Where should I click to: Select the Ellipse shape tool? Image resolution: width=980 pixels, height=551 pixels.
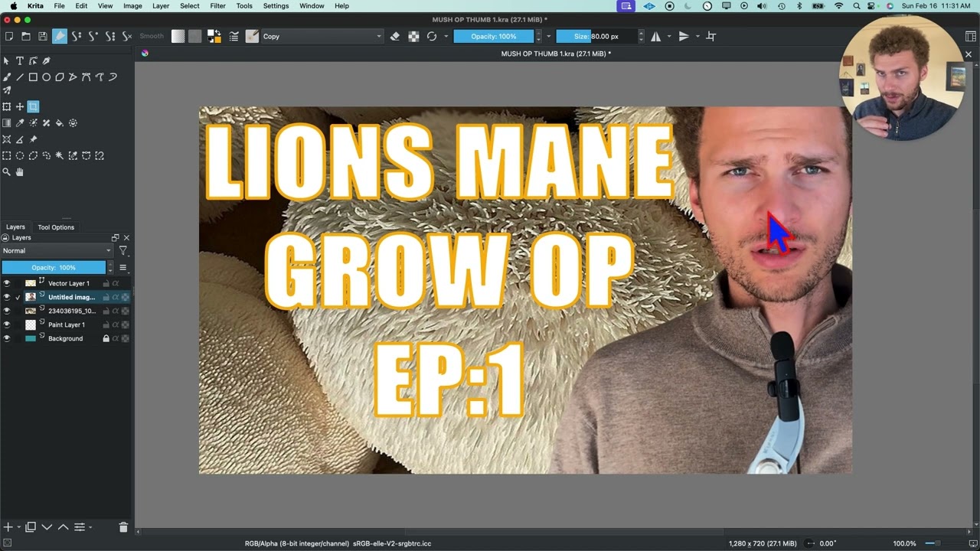pyautogui.click(x=47, y=77)
